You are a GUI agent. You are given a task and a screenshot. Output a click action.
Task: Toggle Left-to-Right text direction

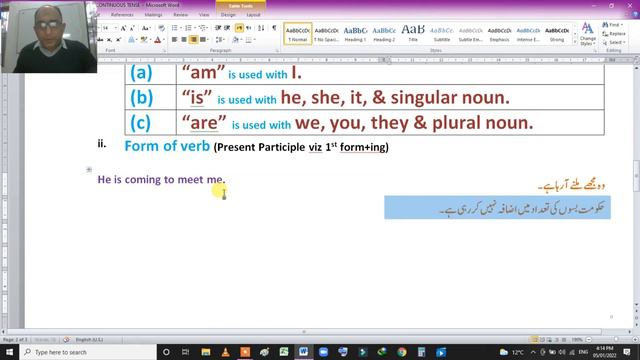(239, 28)
